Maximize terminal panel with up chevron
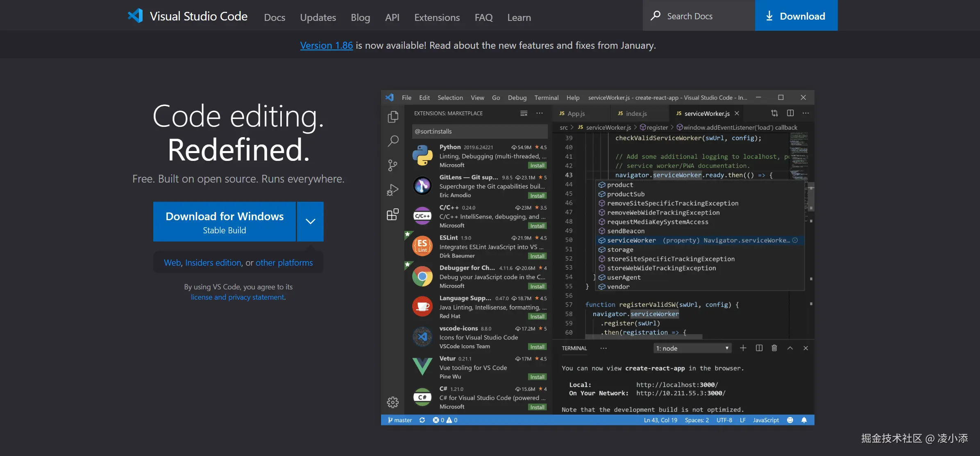The image size is (980, 456). click(x=790, y=348)
